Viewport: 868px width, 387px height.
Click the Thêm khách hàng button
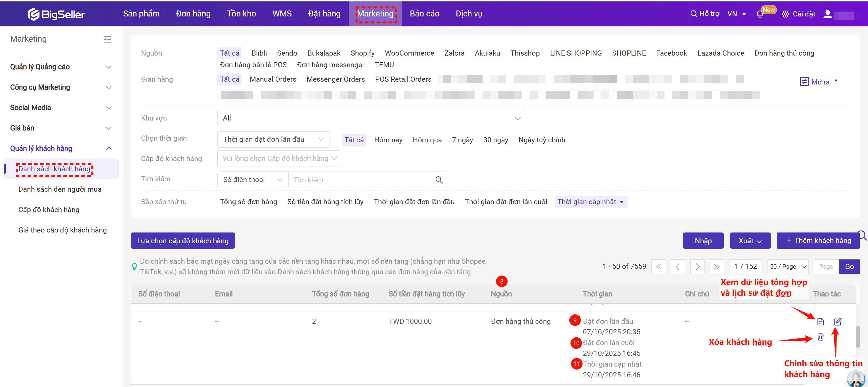(818, 241)
